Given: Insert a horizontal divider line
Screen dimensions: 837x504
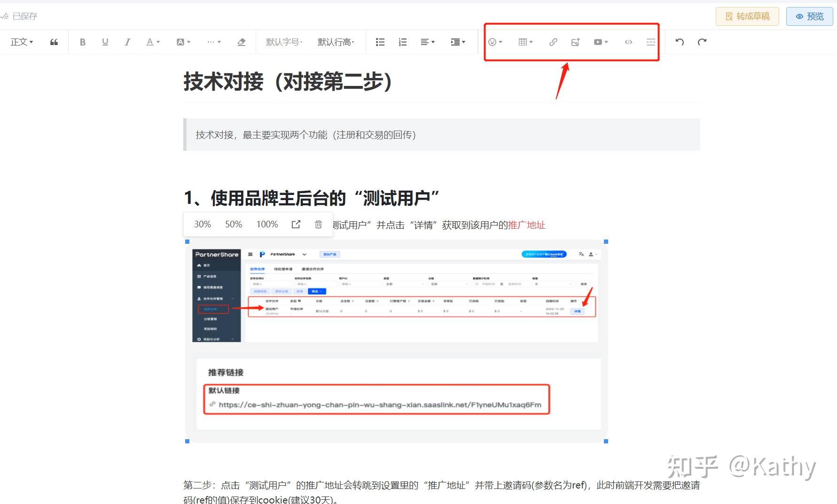Looking at the screenshot, I should [x=651, y=42].
